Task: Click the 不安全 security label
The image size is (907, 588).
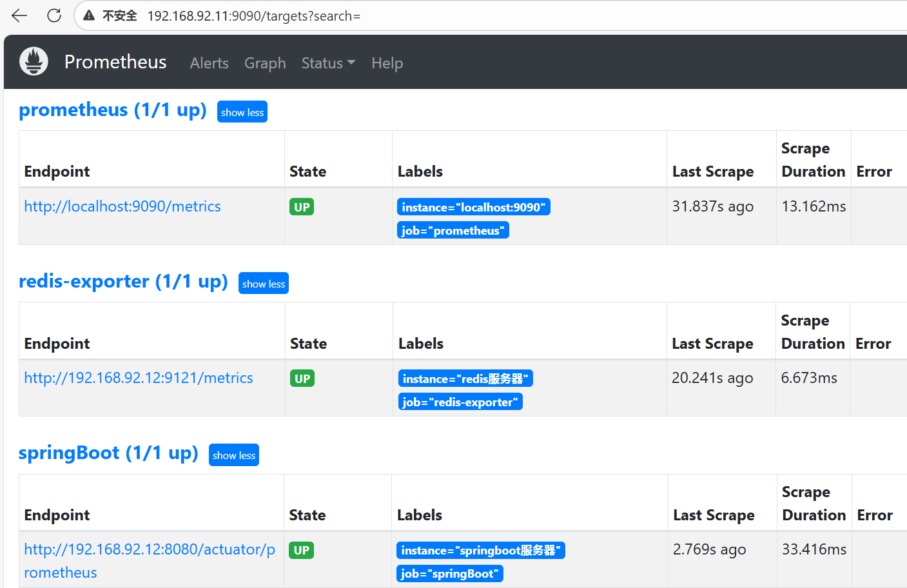Action: pos(120,15)
